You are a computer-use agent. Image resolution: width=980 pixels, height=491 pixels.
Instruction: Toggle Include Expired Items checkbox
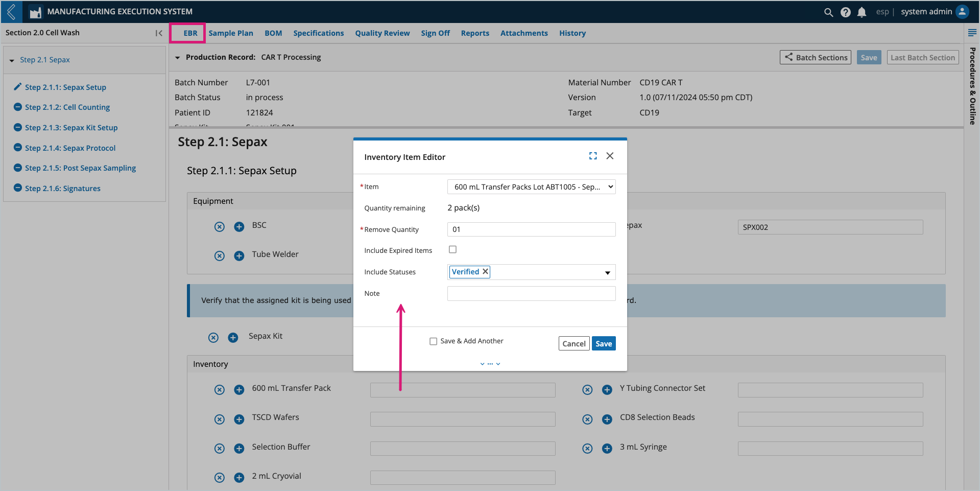[452, 250]
